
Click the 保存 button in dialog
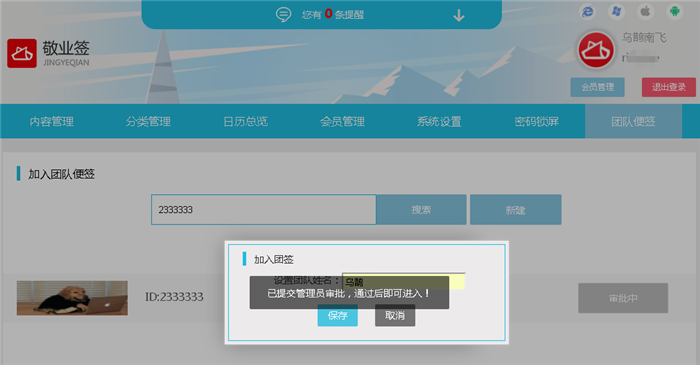point(338,315)
